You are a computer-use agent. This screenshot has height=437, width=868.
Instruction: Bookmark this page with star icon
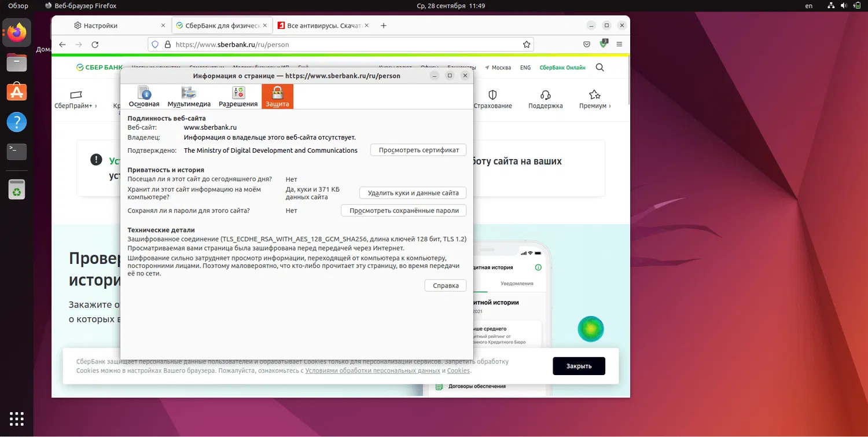(x=527, y=45)
